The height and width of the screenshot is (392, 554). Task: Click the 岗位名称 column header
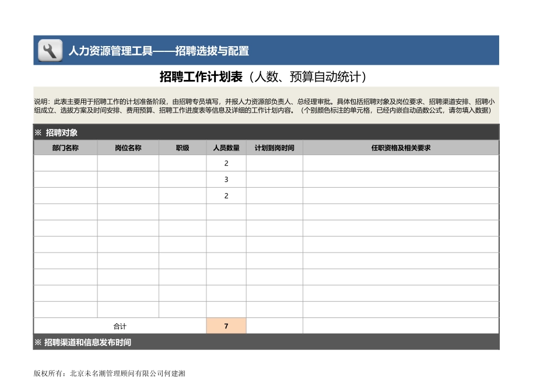[127, 148]
